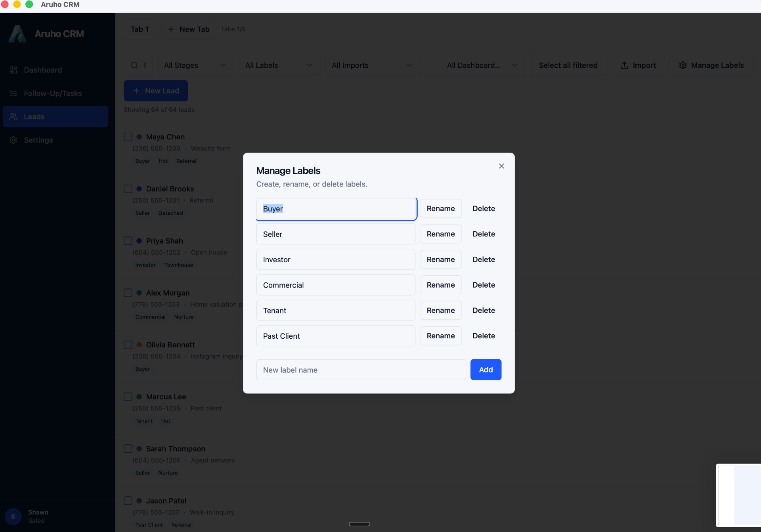Check Maya Chen's lead checkbox

point(128,137)
